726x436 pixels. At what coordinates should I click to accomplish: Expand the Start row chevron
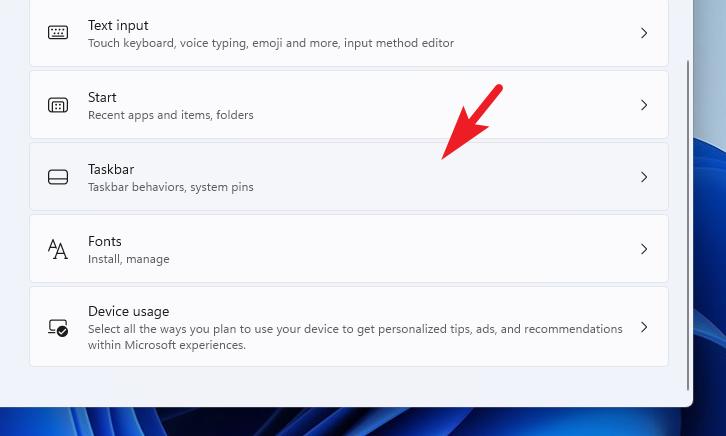(644, 105)
